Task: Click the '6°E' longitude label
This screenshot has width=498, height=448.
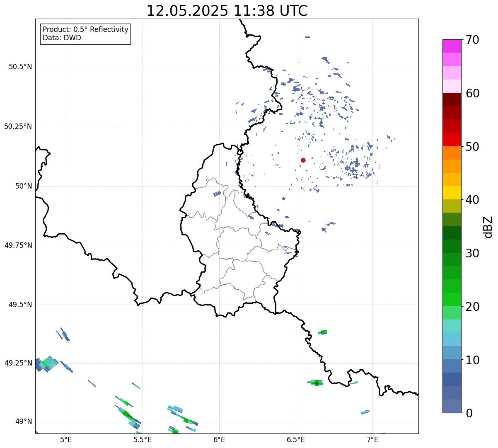Action: (x=219, y=439)
